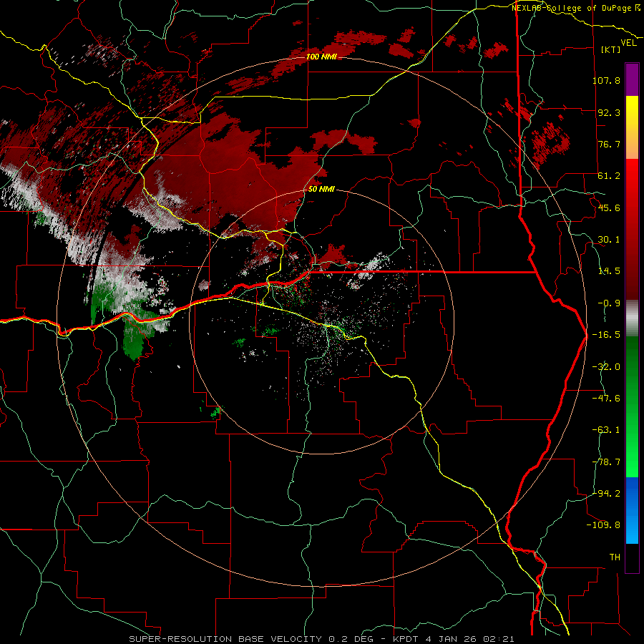644x644 pixels.
Task: Click the NEXLAB-College of DuPage label
Action: tap(576, 8)
